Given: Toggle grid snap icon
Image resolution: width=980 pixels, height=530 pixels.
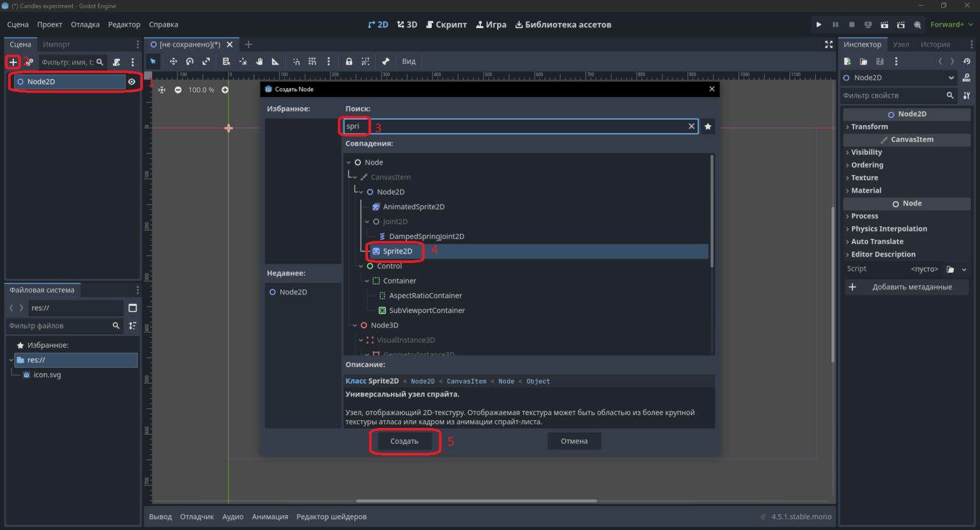Looking at the screenshot, I should coord(312,61).
